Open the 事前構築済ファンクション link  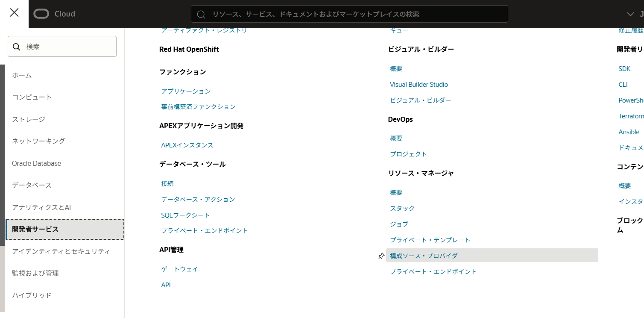click(x=198, y=107)
